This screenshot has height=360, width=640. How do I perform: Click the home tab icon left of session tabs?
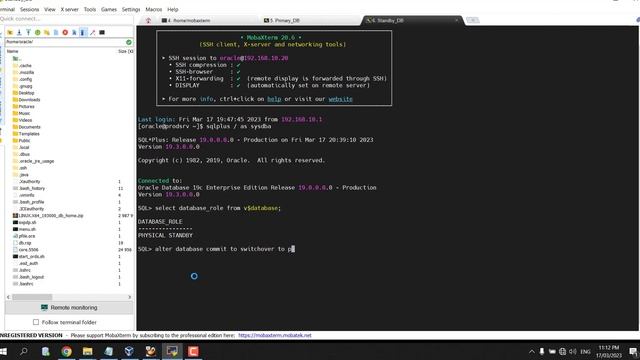click(x=148, y=20)
